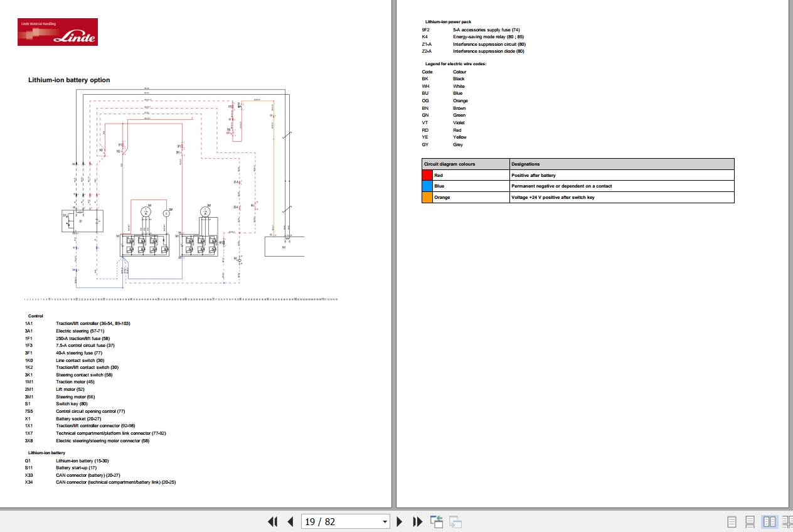The width and height of the screenshot is (793, 532).
Task: Select '3A1 Electric steering' entry
Action: (x=65, y=331)
